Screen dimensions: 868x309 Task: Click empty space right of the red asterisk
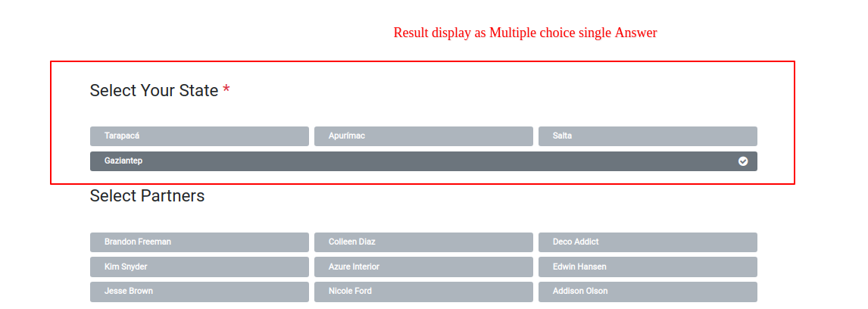[x=454, y=91]
